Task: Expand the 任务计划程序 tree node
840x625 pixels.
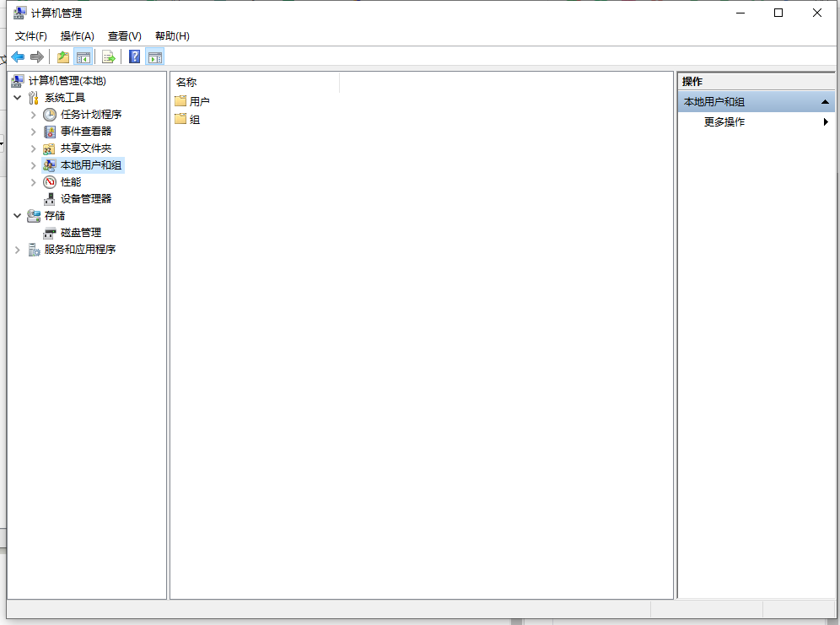Action: click(34, 115)
